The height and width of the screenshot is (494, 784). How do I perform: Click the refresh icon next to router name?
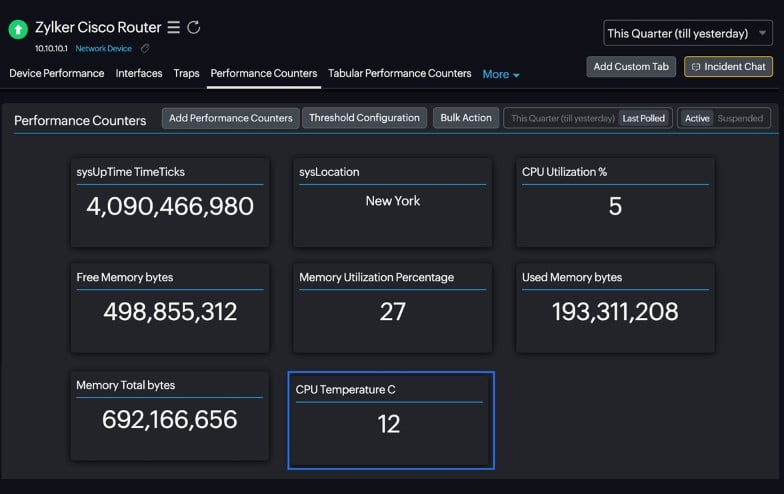point(194,27)
